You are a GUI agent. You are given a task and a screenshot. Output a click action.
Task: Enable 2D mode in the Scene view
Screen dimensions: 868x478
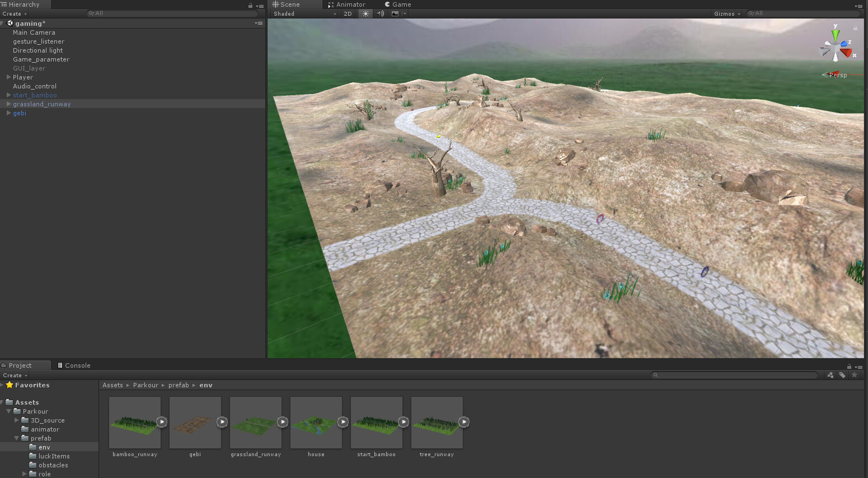(348, 13)
